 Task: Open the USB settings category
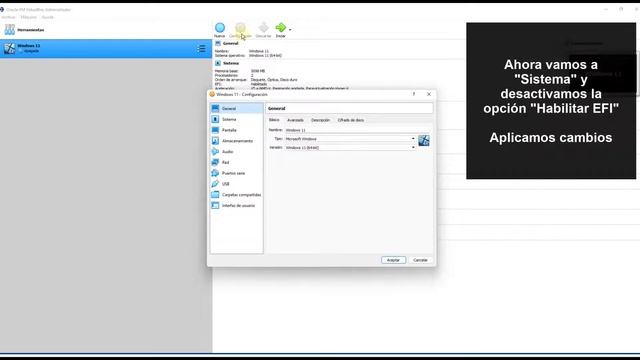coord(237,184)
